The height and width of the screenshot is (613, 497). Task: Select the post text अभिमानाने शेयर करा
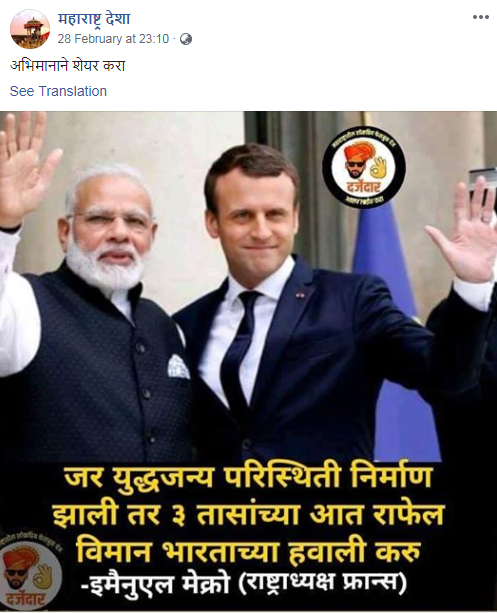(67, 65)
